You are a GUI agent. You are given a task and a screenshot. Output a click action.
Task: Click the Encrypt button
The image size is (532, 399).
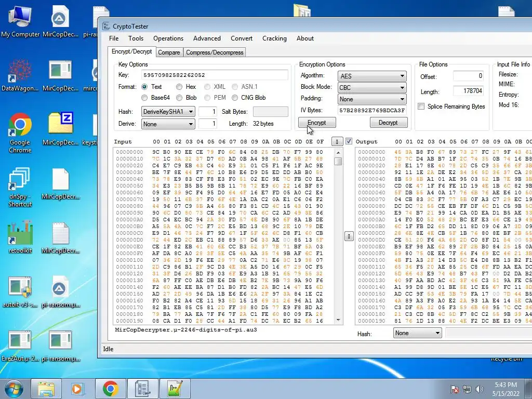pyautogui.click(x=317, y=123)
